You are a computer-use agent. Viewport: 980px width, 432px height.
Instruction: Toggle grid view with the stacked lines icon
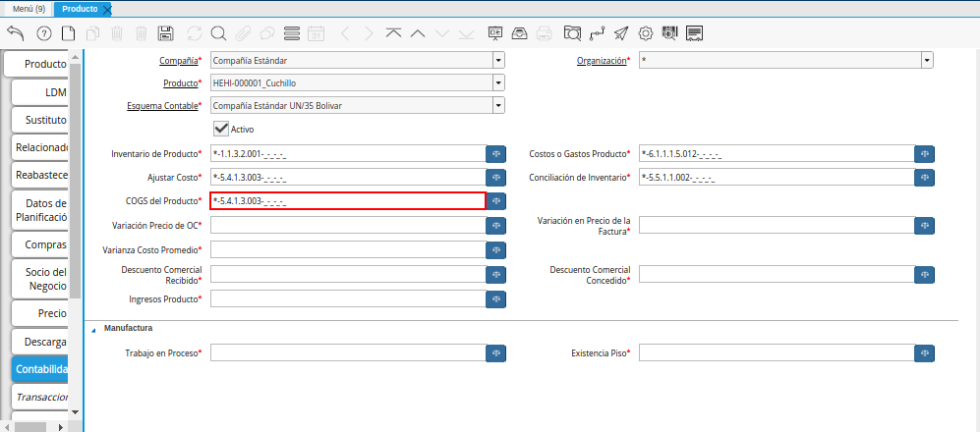coord(291,33)
